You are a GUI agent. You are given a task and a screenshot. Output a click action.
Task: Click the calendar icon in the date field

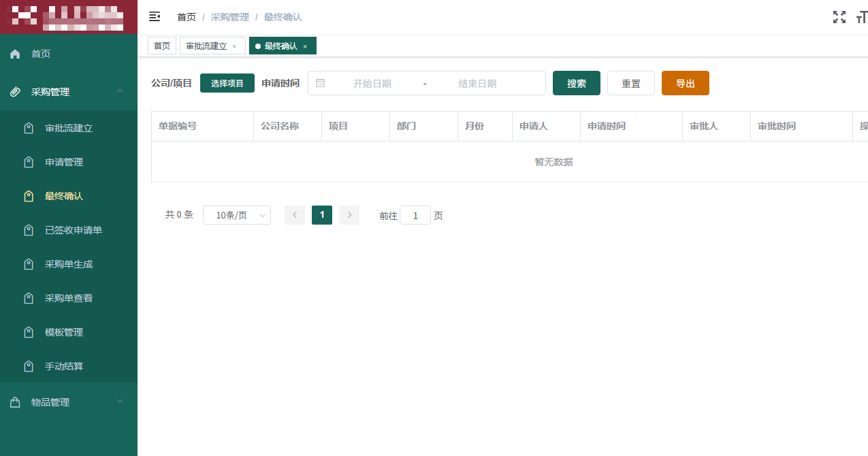coord(321,82)
